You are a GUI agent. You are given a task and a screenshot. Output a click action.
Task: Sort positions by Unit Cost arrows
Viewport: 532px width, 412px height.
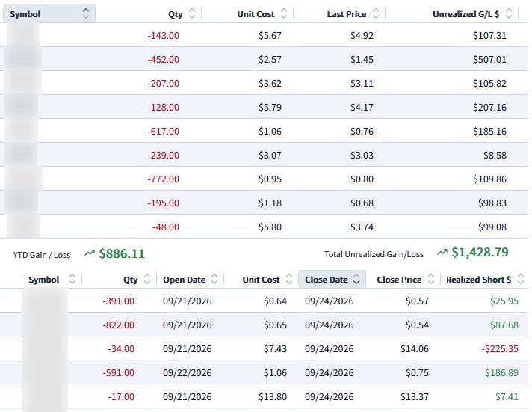tap(284, 13)
